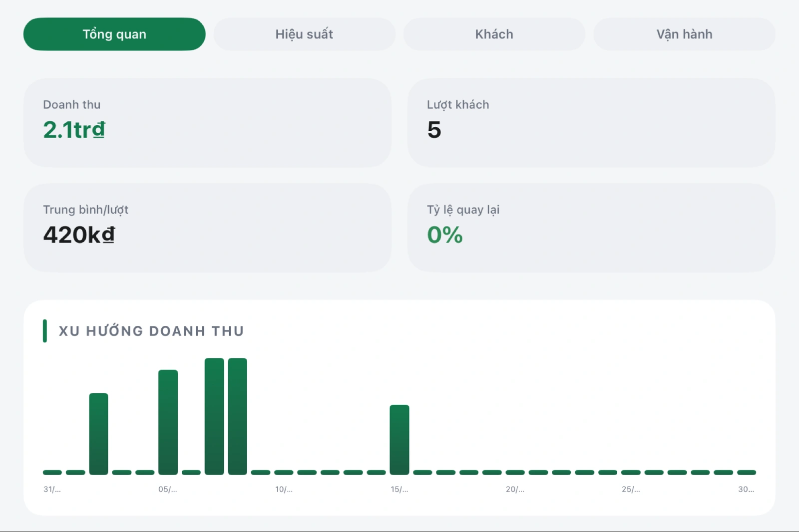Go to the Vận hành tab
This screenshot has width=799, height=532.
tap(684, 34)
